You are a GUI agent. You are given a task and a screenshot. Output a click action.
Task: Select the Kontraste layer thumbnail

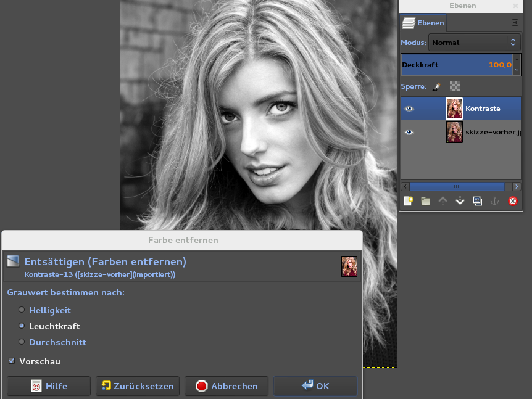pyautogui.click(x=454, y=109)
